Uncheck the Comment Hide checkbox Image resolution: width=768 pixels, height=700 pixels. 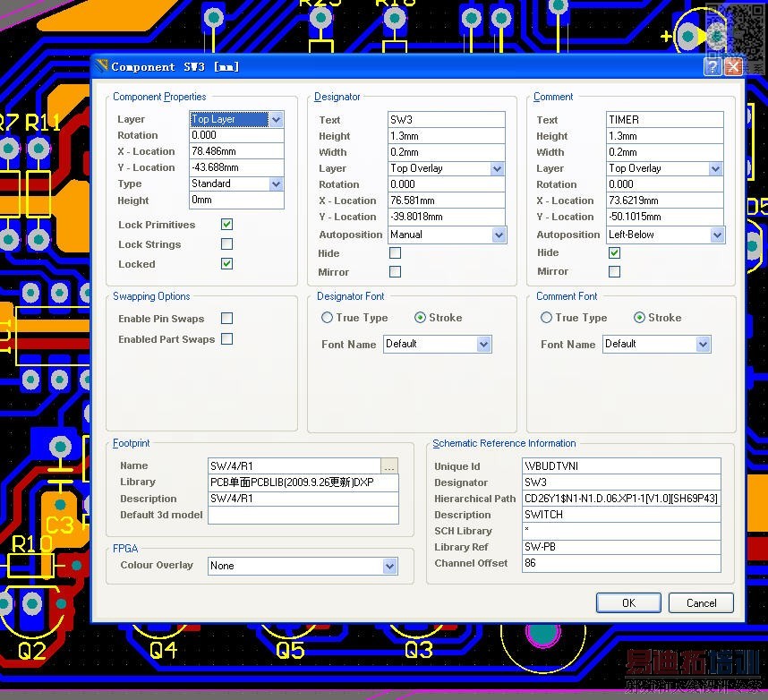[614, 252]
